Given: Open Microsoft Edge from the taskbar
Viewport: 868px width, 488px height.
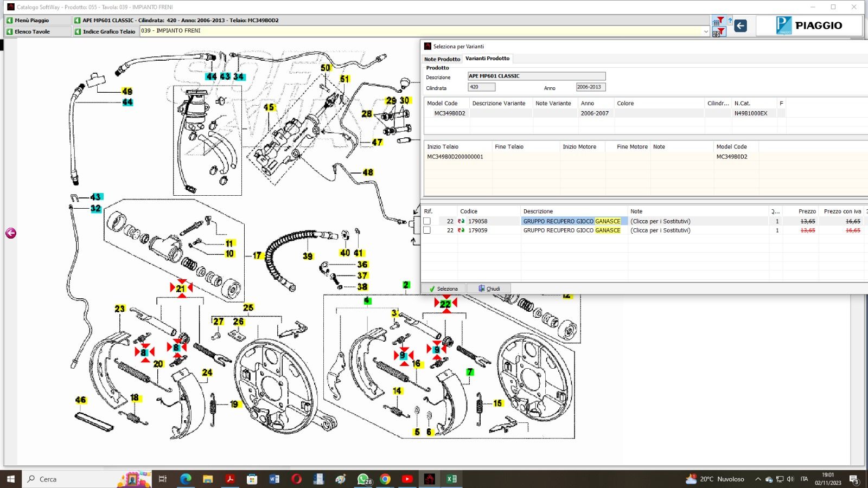Looking at the screenshot, I should 186,479.
